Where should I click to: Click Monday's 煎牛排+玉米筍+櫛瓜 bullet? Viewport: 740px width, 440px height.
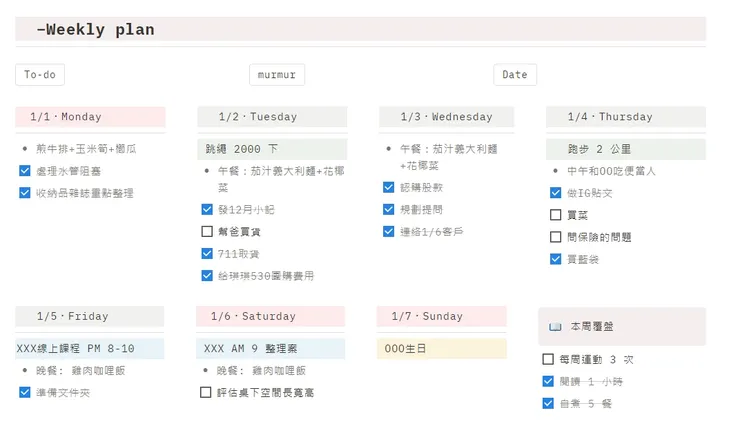[86, 149]
